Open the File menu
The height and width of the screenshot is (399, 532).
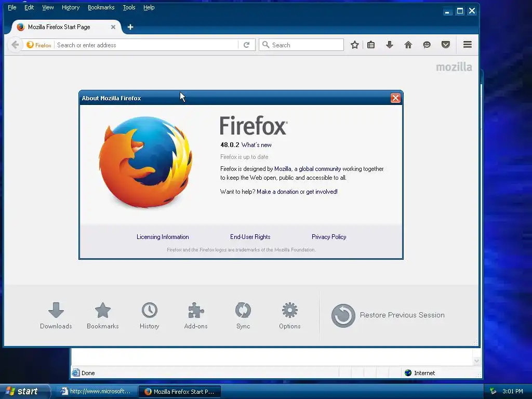12,7
